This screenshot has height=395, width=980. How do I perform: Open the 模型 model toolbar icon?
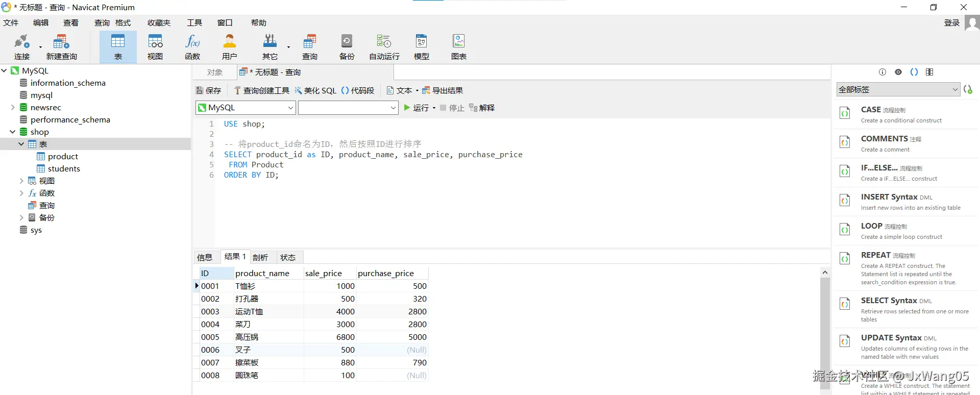(422, 47)
